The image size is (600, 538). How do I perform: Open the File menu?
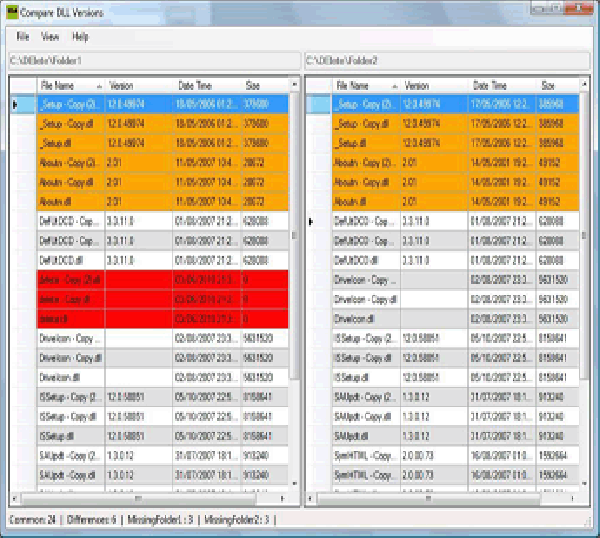click(22, 37)
